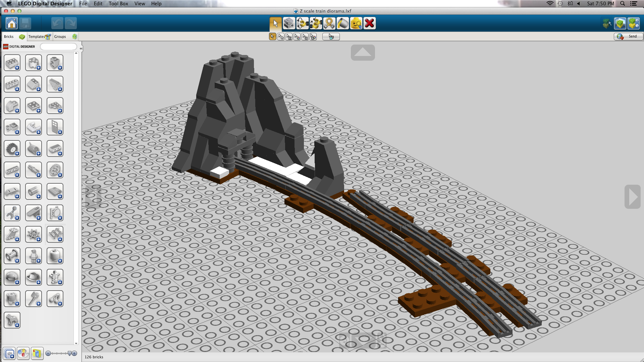644x362 pixels.
Task: Collapse the brick palette side panel
Action: pyautogui.click(x=81, y=49)
